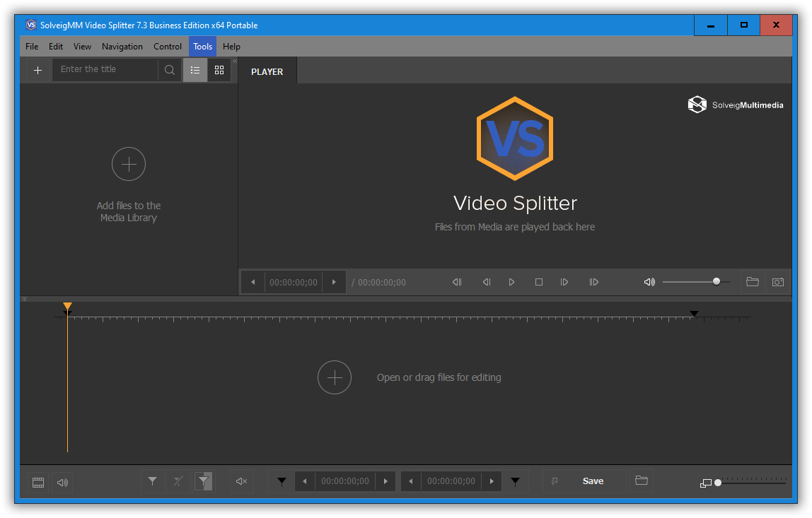The image size is (812, 518).
Task: Click the fragment start time field
Action: pyautogui.click(x=345, y=481)
